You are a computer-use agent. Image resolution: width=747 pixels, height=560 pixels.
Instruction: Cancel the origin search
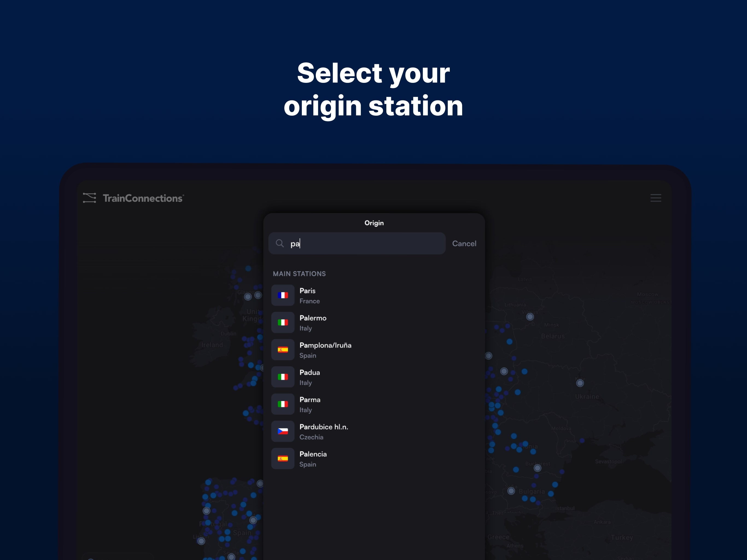tap(464, 244)
